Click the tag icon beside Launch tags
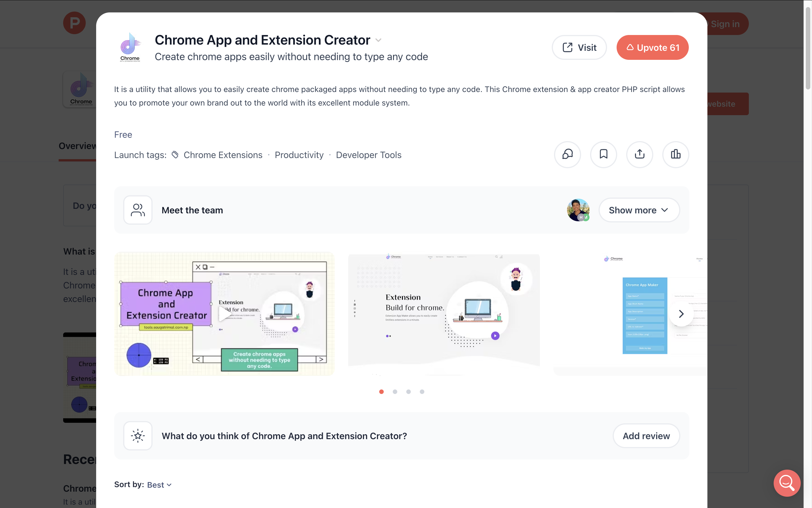Viewport: 812px width, 508px height. point(175,155)
